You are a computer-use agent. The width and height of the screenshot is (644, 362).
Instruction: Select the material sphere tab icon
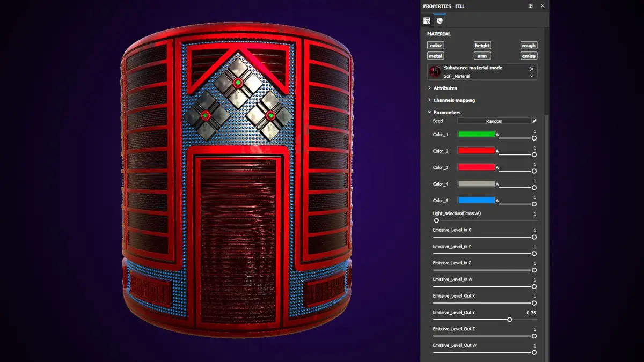pyautogui.click(x=440, y=20)
